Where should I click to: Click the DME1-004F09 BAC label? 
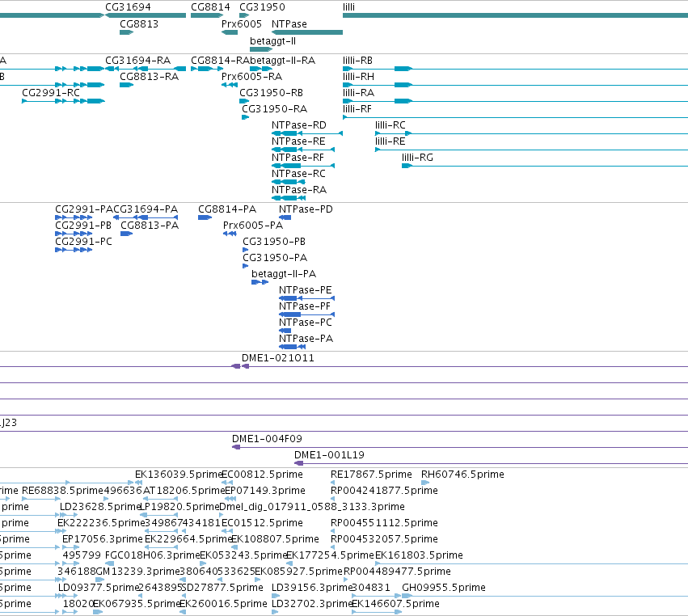click(267, 439)
